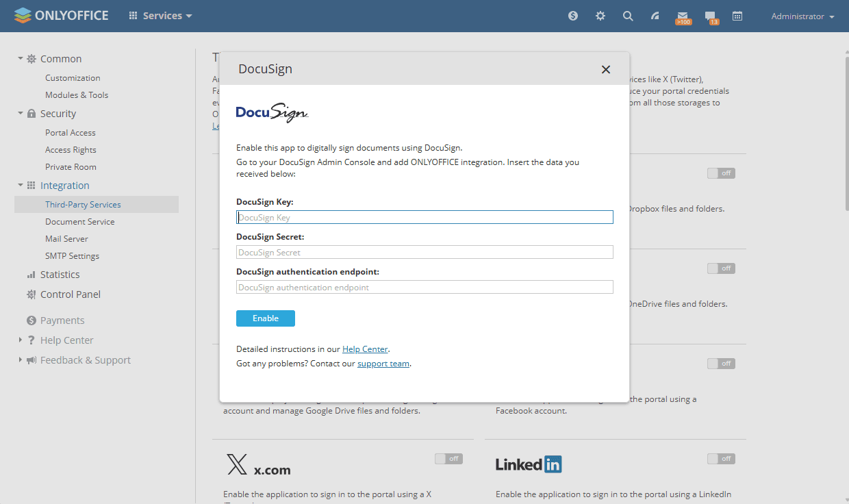Focus the DocuSign authentication endpoint field
849x504 pixels.
point(424,287)
